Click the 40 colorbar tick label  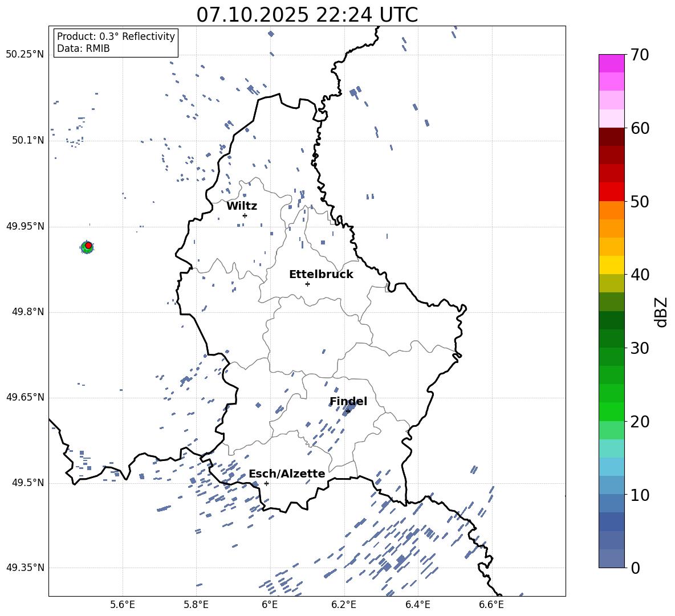click(x=640, y=275)
